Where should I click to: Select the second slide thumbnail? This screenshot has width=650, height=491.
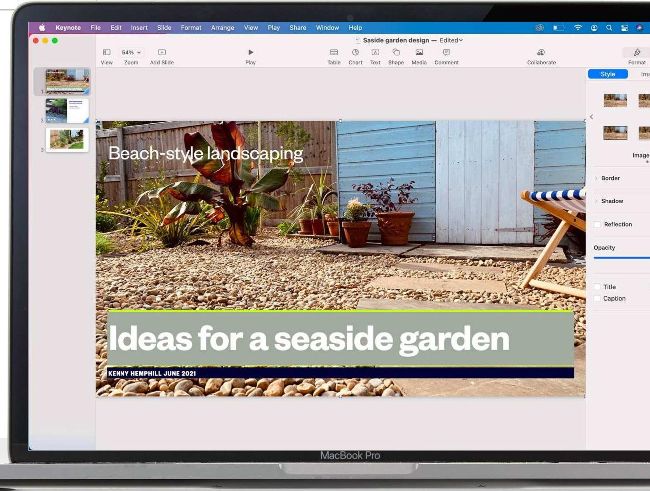[x=67, y=110]
